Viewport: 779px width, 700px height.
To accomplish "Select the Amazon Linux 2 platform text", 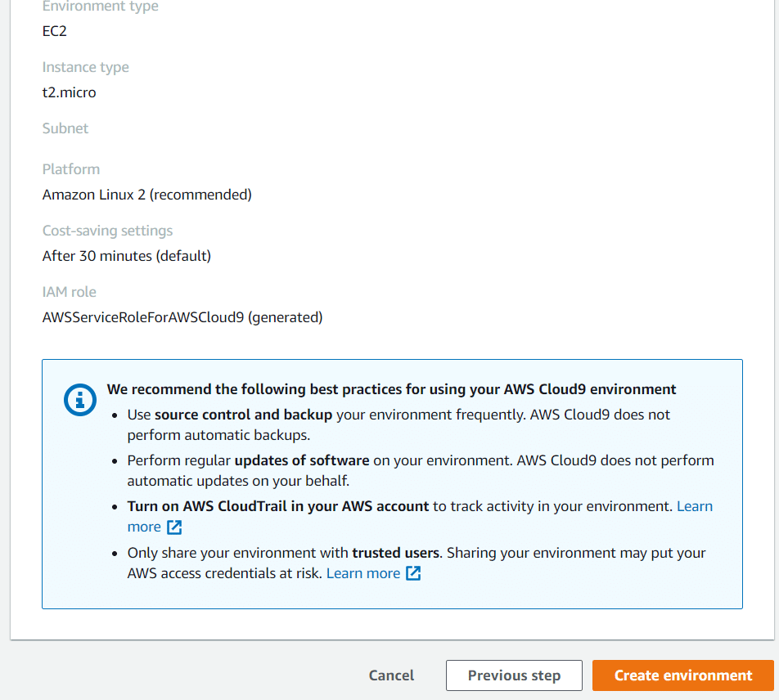I will (x=146, y=195).
